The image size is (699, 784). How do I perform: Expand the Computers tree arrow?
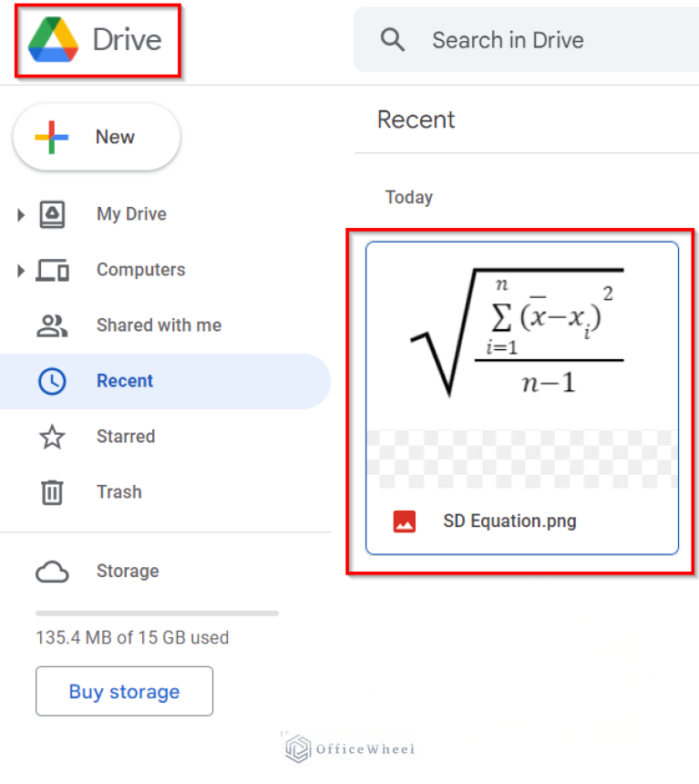19,269
